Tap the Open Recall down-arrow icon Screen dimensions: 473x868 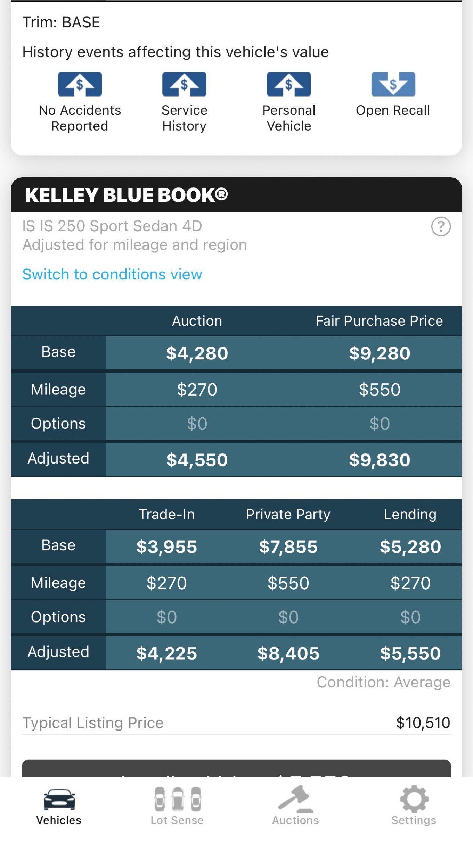tap(393, 84)
